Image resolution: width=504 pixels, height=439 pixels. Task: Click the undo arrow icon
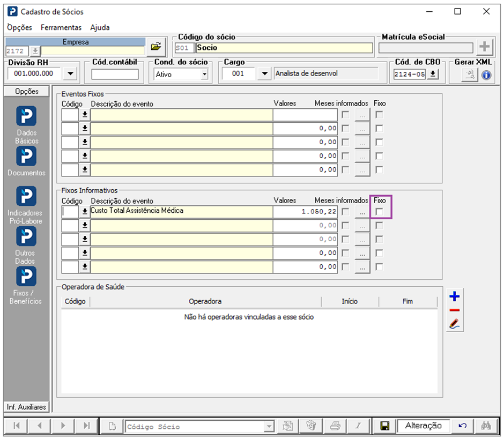(x=462, y=426)
